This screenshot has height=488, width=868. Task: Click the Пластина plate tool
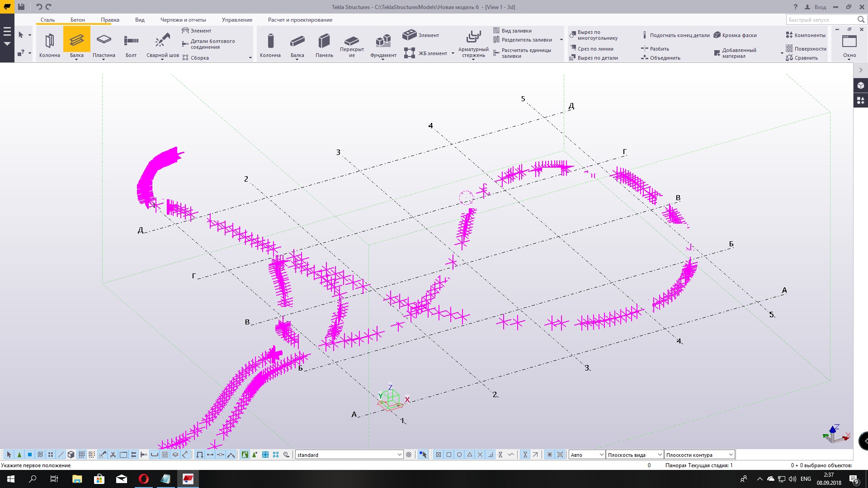(104, 44)
